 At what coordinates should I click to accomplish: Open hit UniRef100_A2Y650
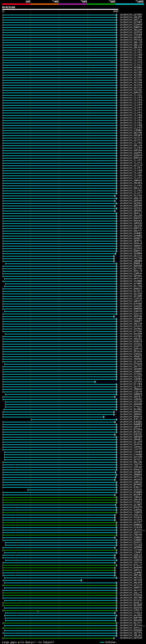click(131, 15)
